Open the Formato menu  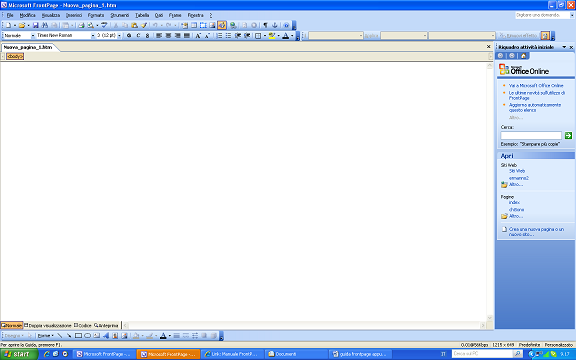[96, 15]
